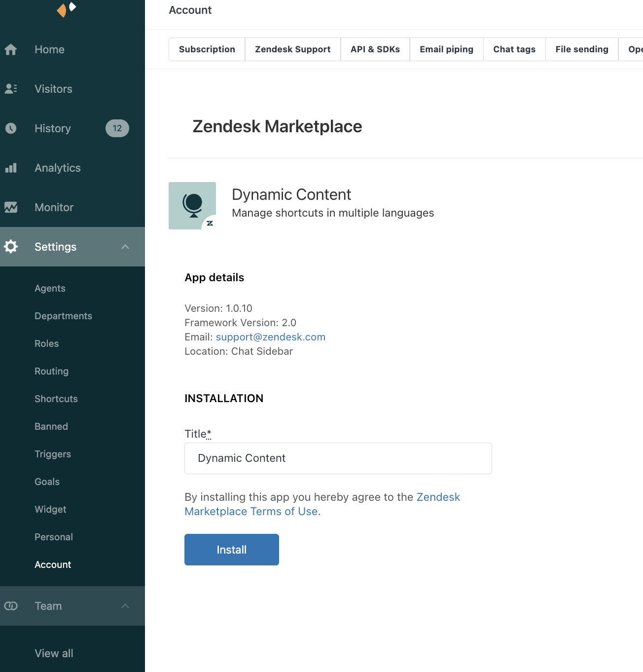Open the Visitors person icon
The height and width of the screenshot is (672, 643).
[11, 89]
